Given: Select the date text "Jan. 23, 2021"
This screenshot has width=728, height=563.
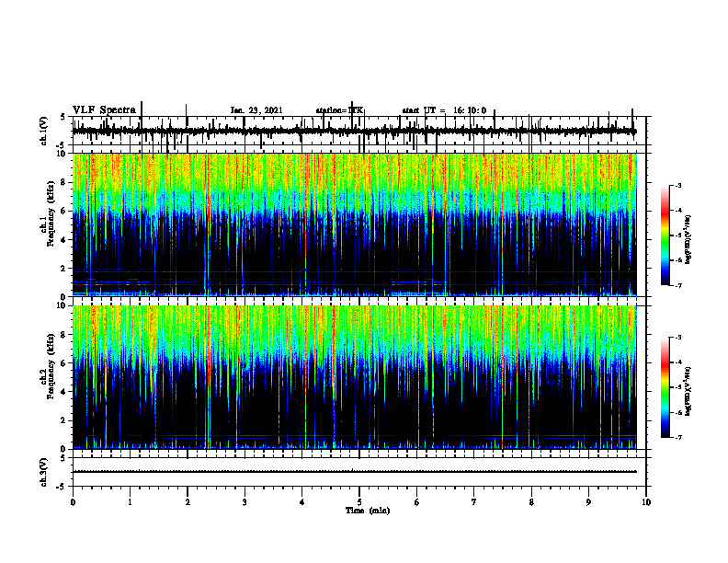Looking at the screenshot, I should tap(256, 110).
